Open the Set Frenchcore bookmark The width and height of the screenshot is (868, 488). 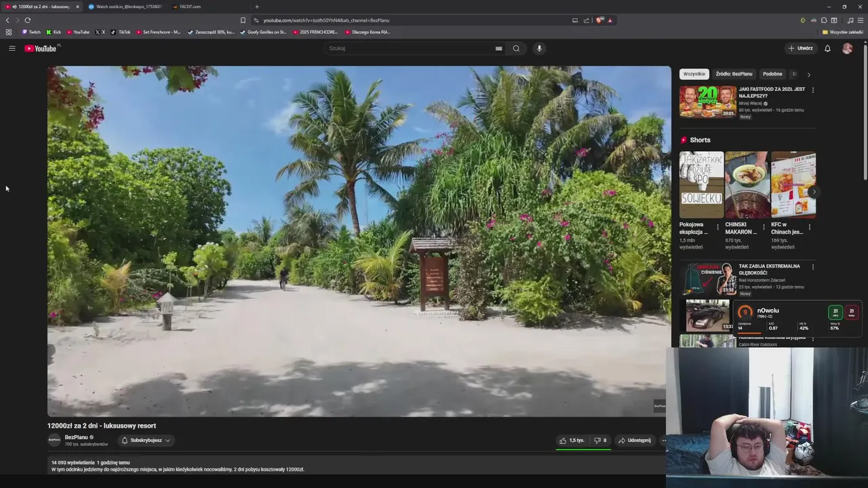click(x=158, y=32)
